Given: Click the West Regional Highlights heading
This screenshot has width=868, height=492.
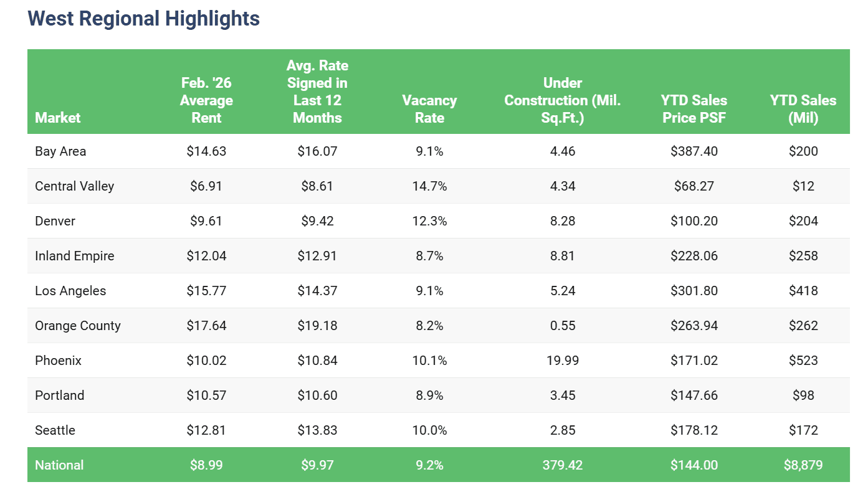Looking at the screenshot, I should coord(143,19).
